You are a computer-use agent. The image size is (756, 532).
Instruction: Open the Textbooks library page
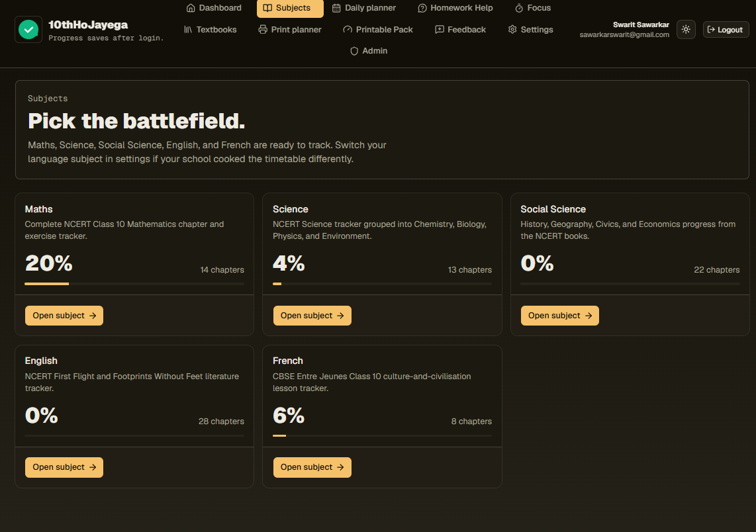click(x=211, y=29)
